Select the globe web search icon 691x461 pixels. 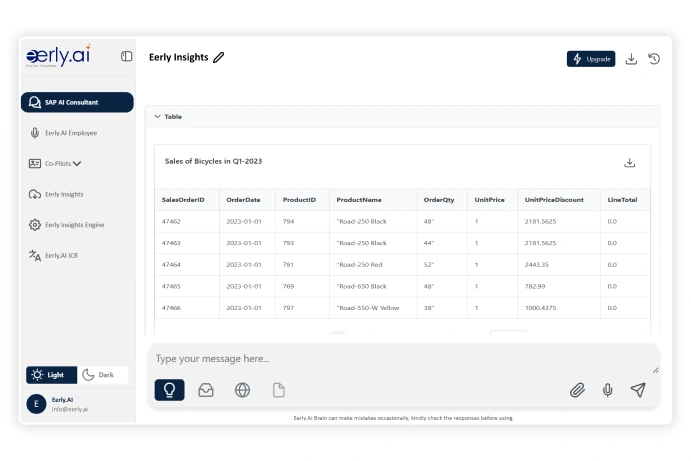[x=242, y=390]
